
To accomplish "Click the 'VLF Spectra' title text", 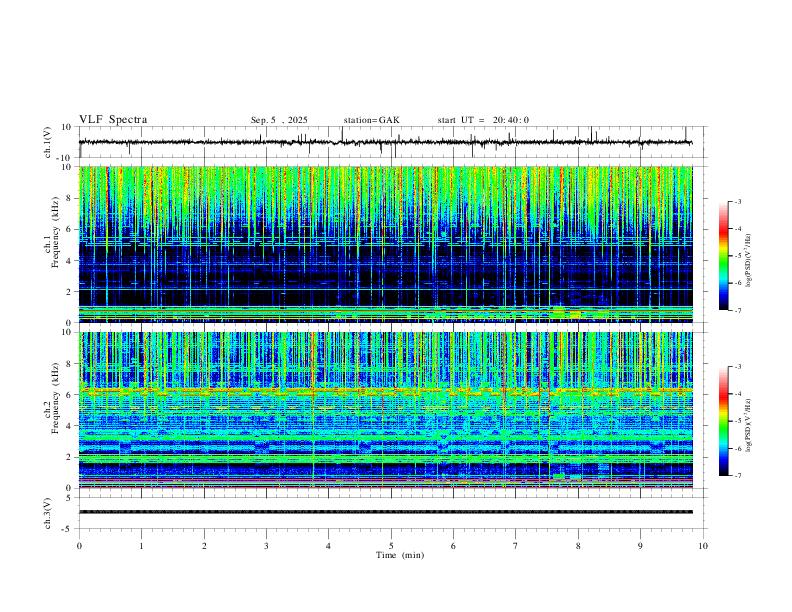I will click(x=113, y=120).
